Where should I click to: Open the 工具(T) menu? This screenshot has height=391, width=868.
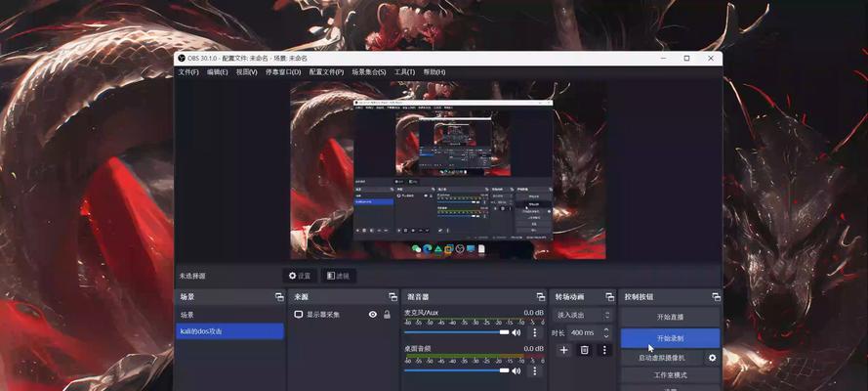coord(404,72)
